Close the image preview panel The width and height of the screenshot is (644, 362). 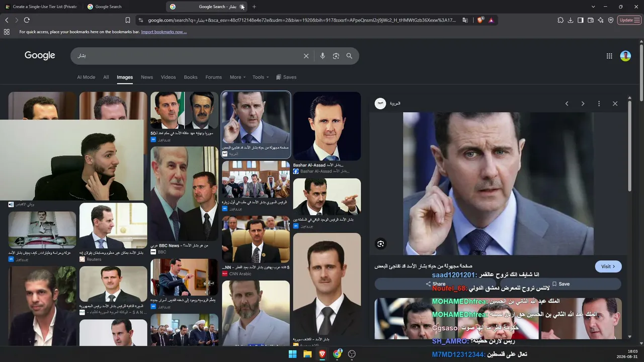pos(615,104)
